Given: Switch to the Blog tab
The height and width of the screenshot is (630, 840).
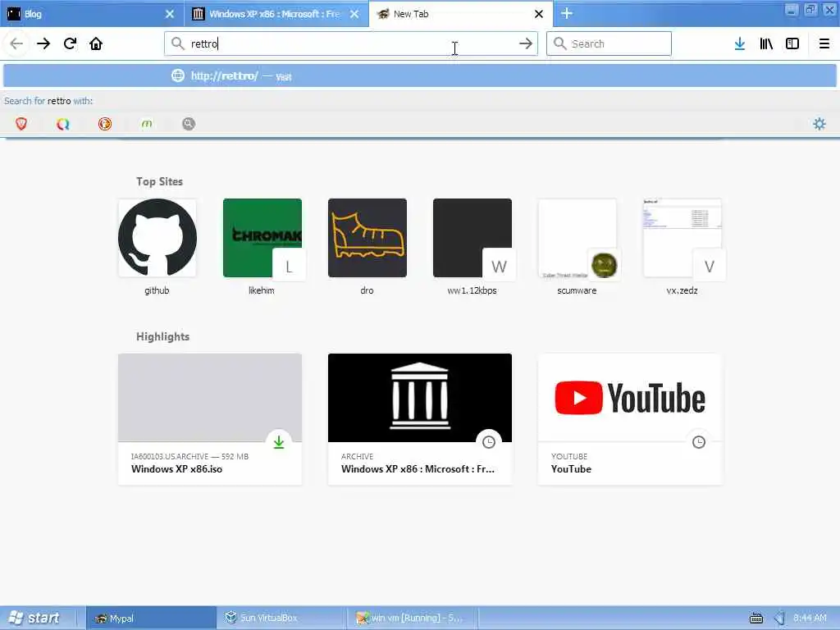Looking at the screenshot, I should pos(92,14).
